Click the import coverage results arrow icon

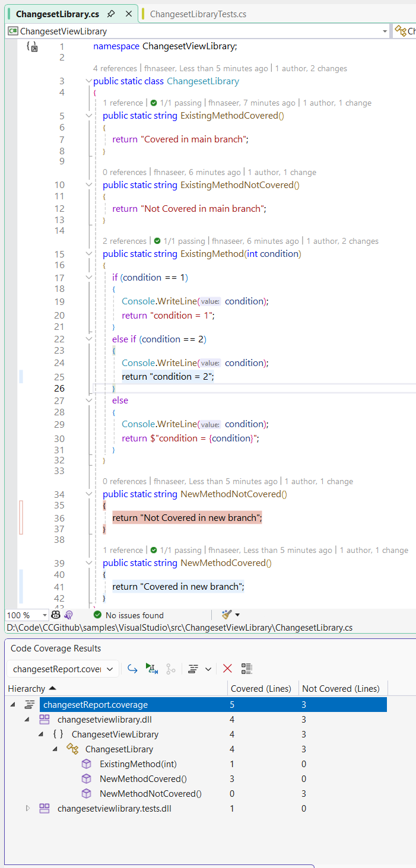(x=133, y=669)
